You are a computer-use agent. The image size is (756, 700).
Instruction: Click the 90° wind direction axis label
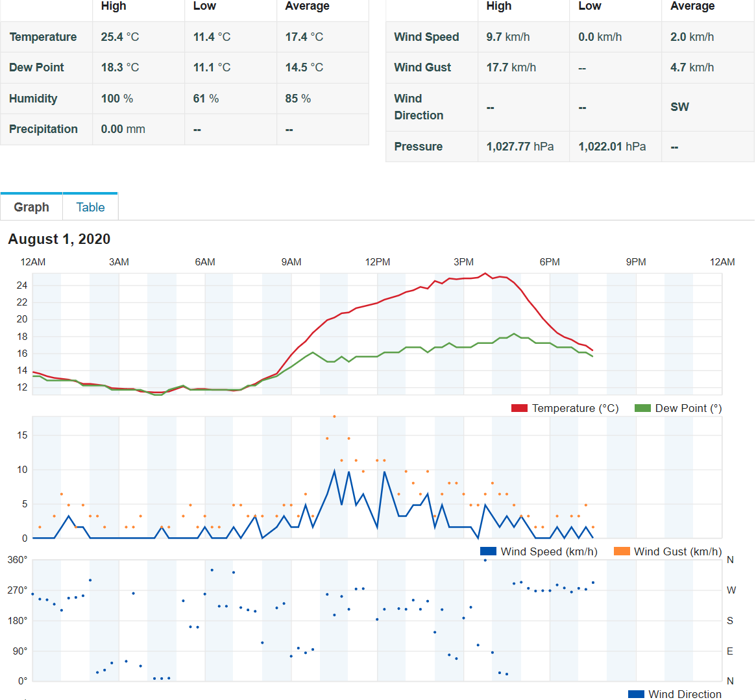click(19, 651)
